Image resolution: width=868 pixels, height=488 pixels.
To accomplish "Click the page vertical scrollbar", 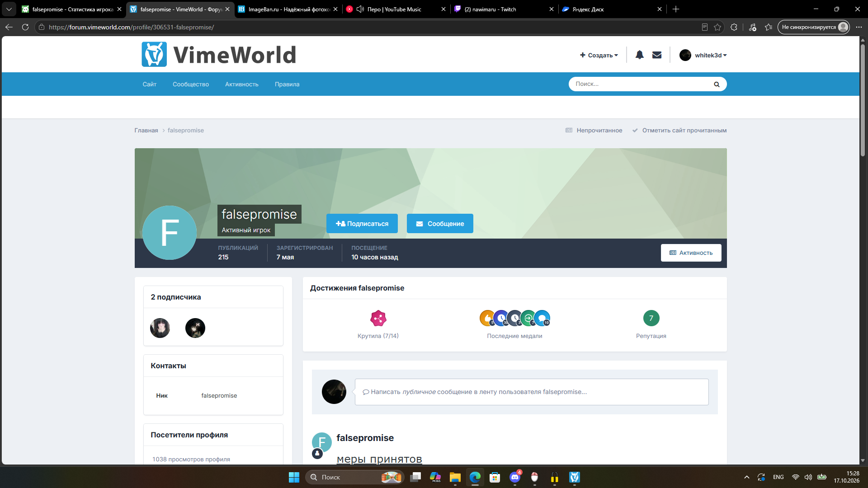I will pos(863,99).
